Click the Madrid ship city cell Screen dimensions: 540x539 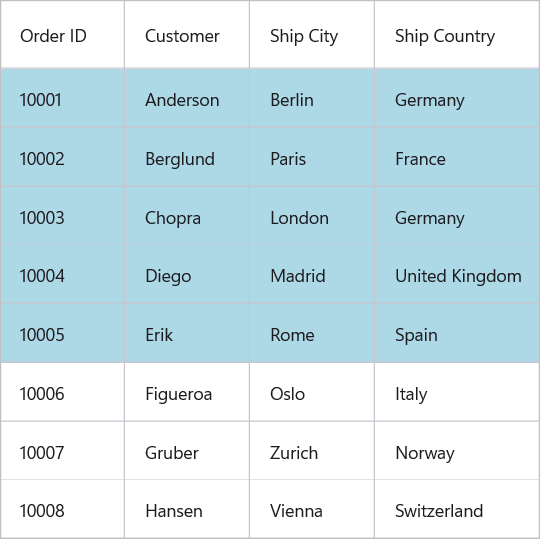(312, 274)
